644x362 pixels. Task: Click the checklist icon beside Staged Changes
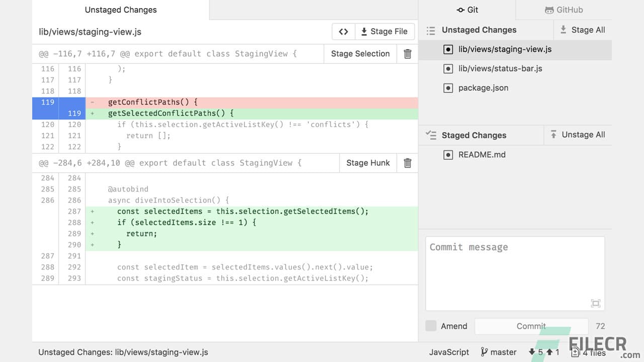(431, 135)
